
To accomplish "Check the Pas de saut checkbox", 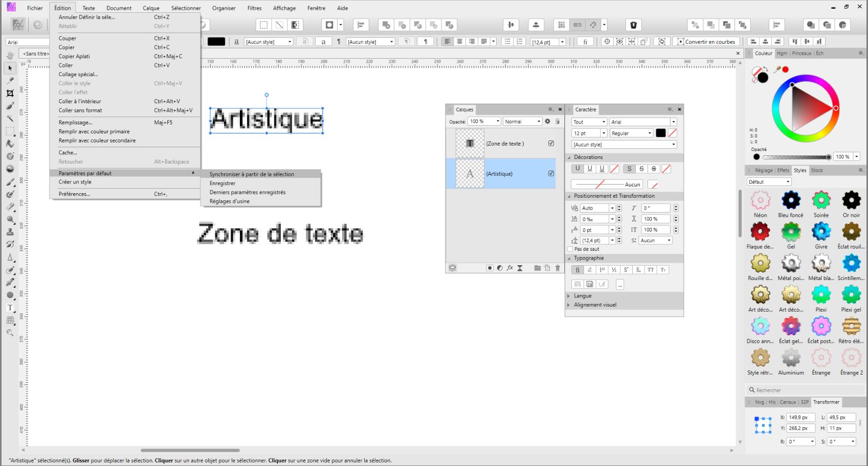I will 570,249.
